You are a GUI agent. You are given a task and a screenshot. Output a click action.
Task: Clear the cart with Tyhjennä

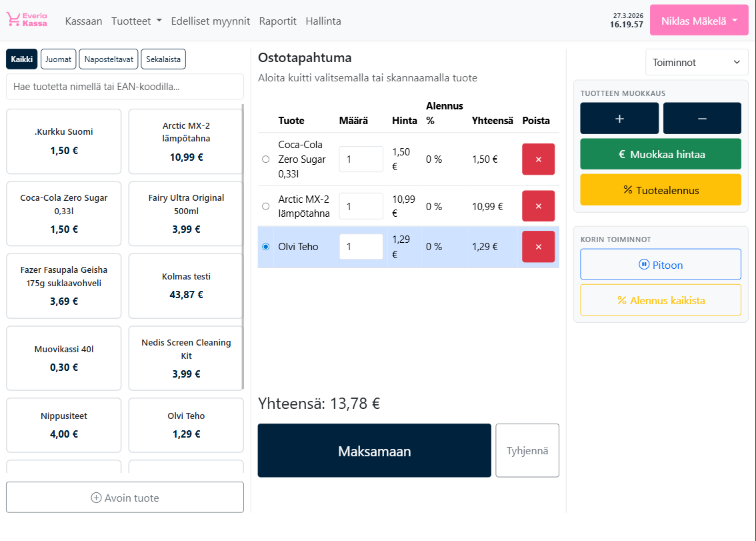click(527, 451)
